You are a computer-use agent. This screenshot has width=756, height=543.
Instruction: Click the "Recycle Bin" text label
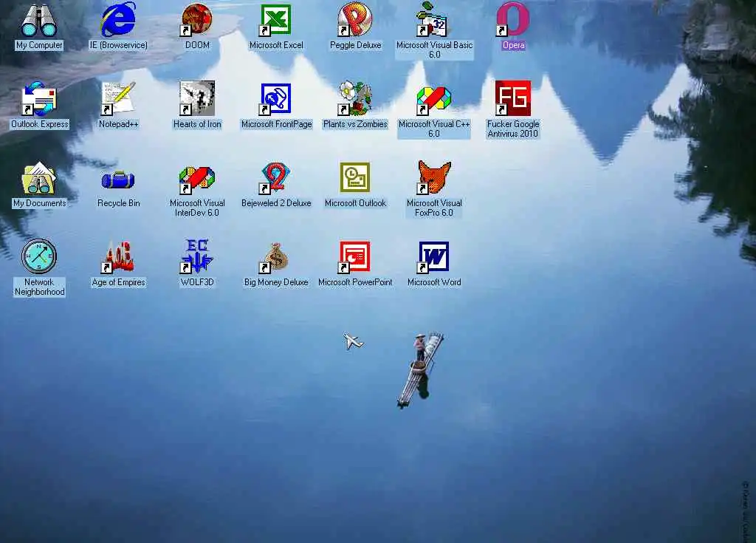point(119,203)
